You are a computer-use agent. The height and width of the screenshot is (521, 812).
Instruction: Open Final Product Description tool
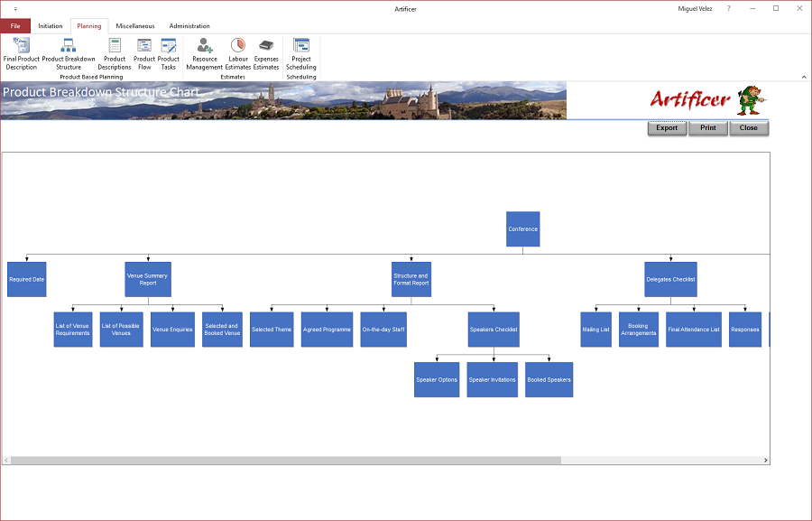tap(22, 54)
